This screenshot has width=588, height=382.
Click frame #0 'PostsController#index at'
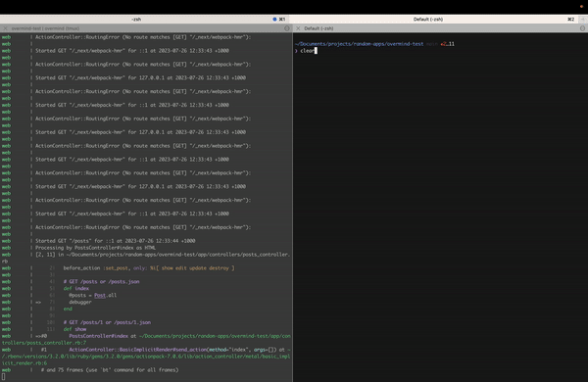[102, 336]
